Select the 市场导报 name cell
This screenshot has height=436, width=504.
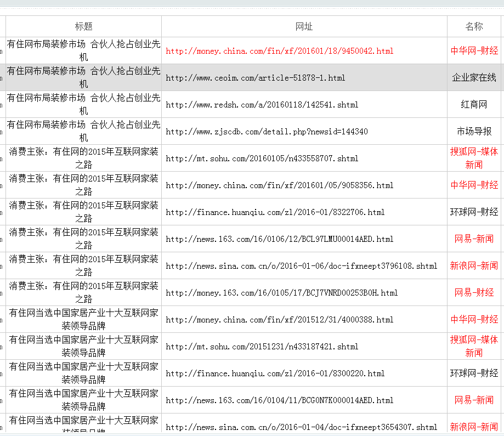pos(474,131)
